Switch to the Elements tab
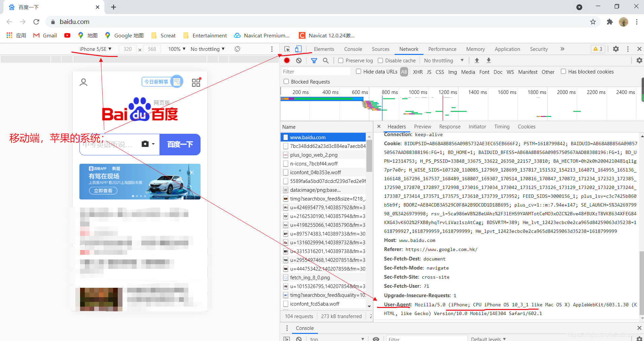Image resolution: width=644 pixels, height=341 pixels. [x=324, y=49]
